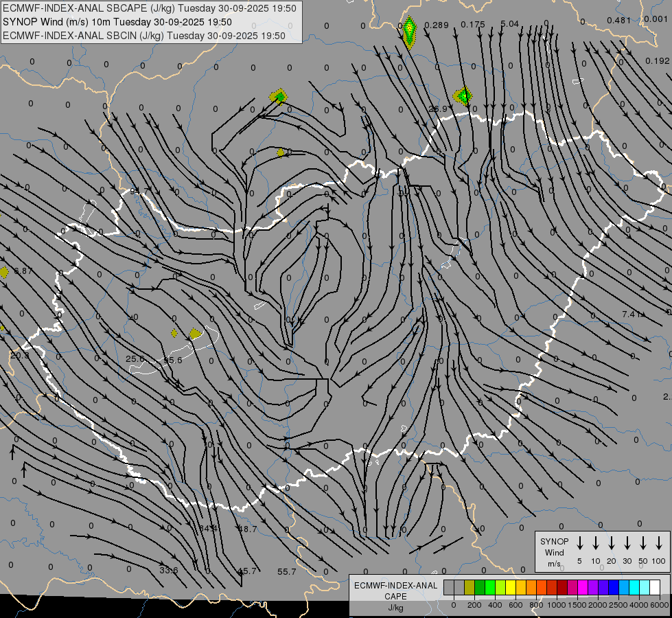Screen dimensions: 672x618
Task: Click the magenta 1500 J/kg color swatch
Action: click(x=583, y=587)
